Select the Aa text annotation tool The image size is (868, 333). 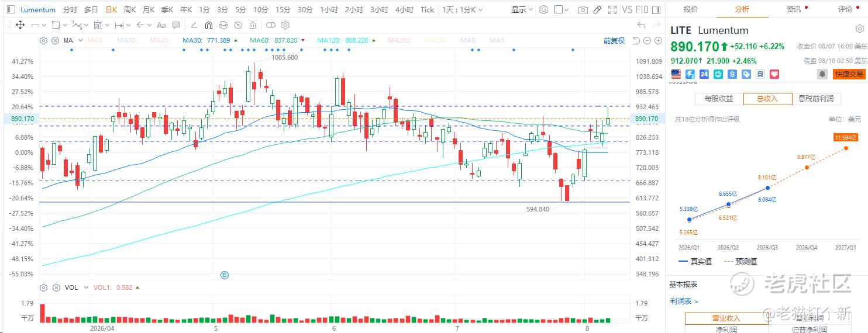click(161, 25)
